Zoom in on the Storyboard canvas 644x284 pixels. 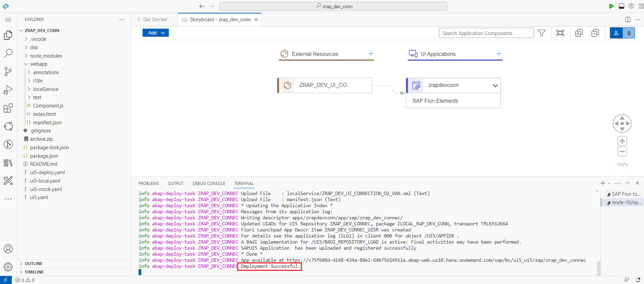click(x=622, y=141)
